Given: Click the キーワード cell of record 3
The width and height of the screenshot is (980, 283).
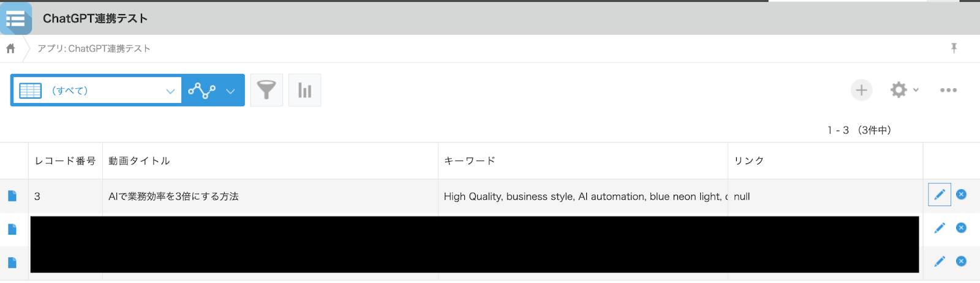Looking at the screenshot, I should pos(582,197).
